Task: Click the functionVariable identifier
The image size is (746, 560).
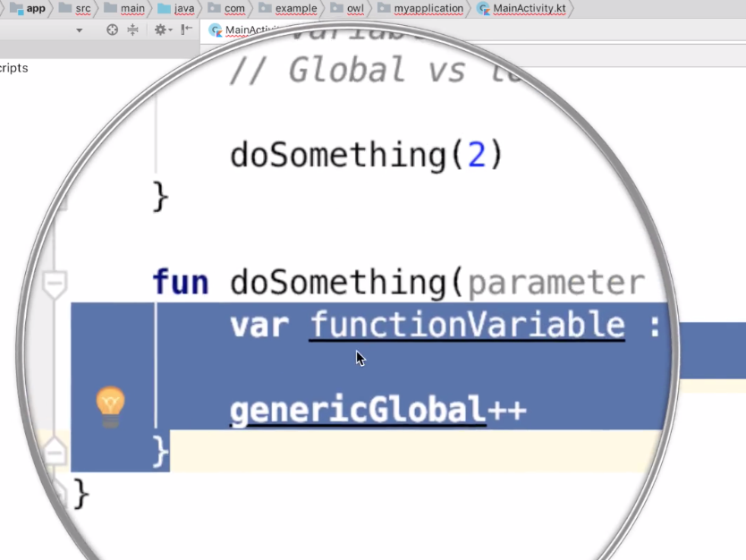Action: tap(467, 325)
